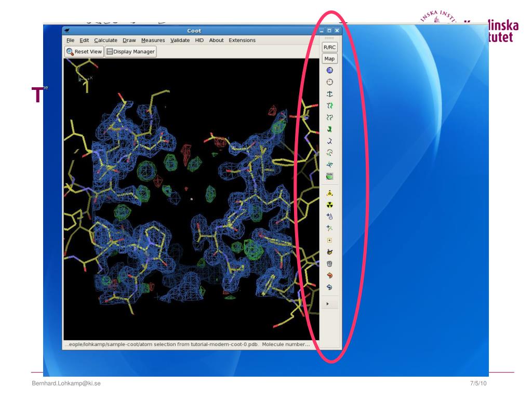
Task: Click the trash can Delete icon
Action: 329,263
